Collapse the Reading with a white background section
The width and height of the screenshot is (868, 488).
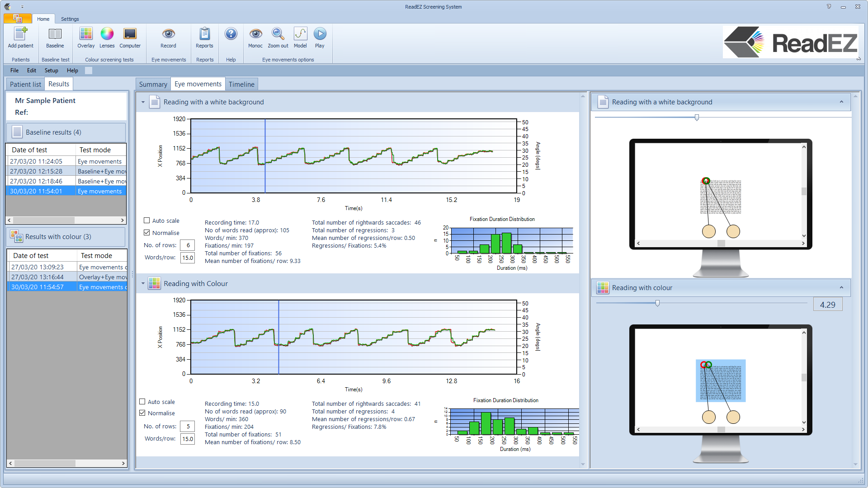click(143, 102)
